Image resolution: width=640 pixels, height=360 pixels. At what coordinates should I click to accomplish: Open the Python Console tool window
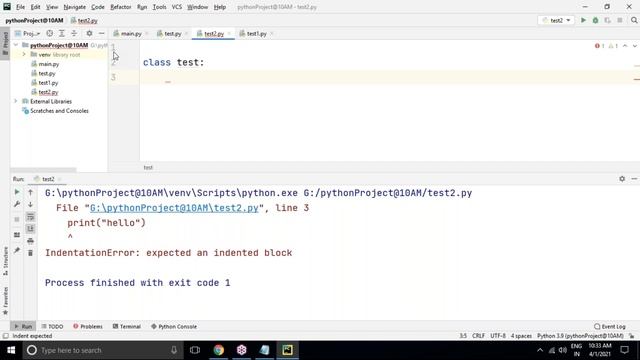click(x=174, y=327)
